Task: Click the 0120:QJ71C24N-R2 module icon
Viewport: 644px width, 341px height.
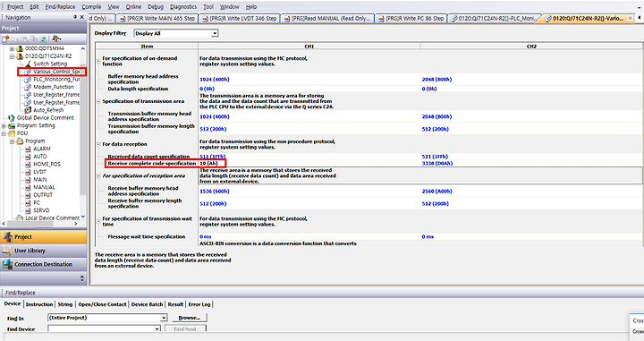Action: tap(20, 55)
